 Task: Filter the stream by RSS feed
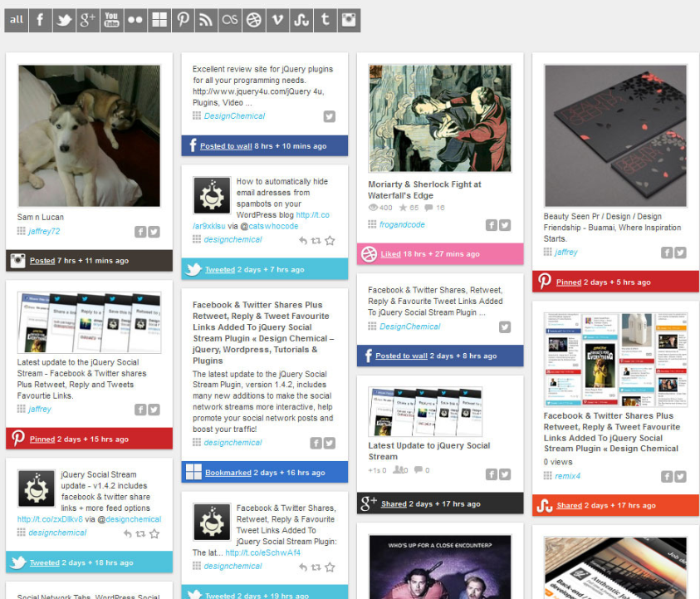click(207, 20)
